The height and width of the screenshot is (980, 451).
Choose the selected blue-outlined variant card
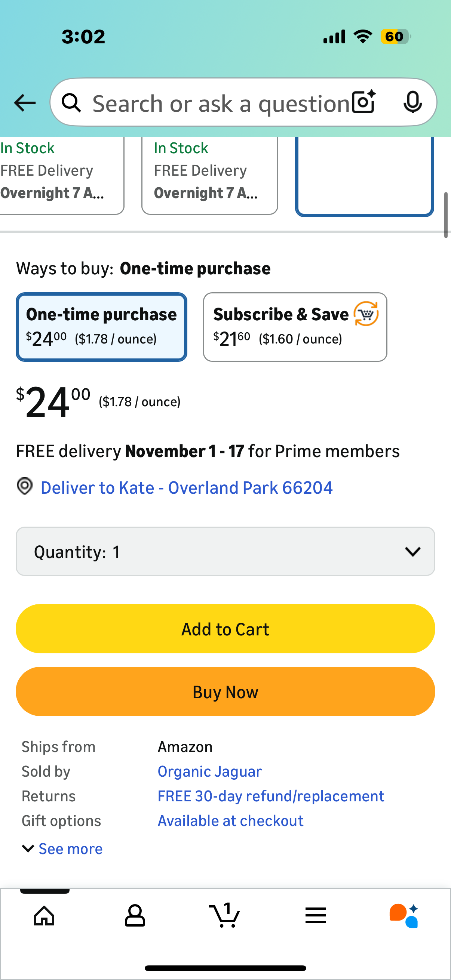pos(364,176)
